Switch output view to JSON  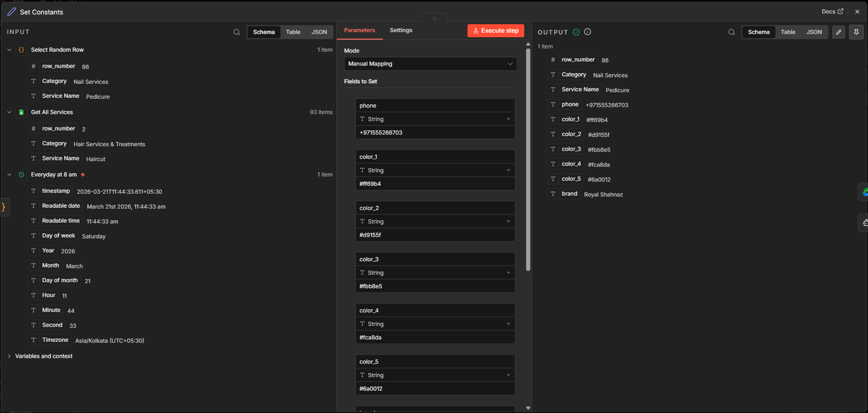pos(814,32)
